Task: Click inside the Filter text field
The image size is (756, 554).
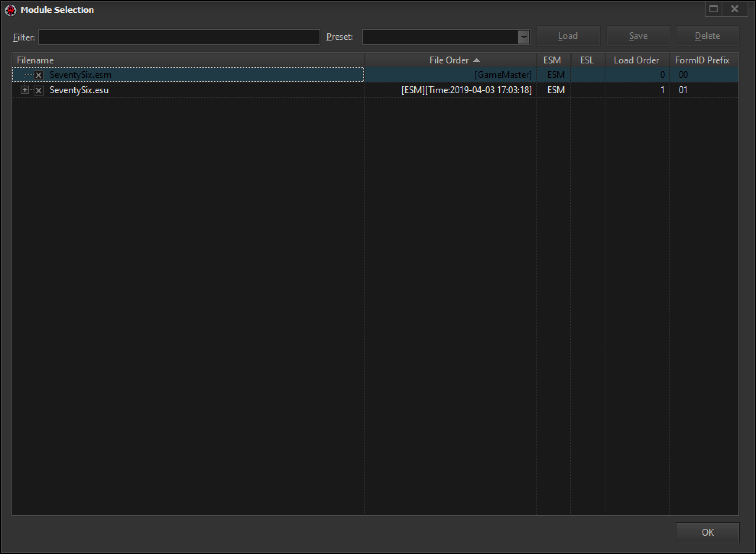Action: 179,37
